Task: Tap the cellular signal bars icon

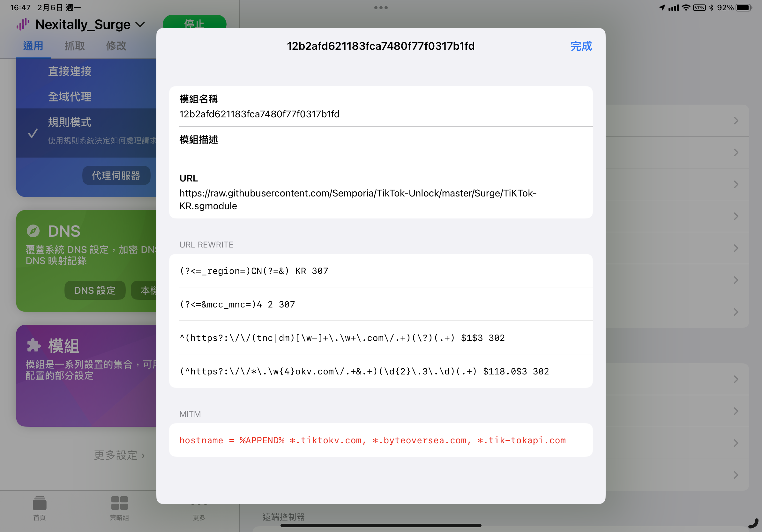Action: [x=674, y=8]
